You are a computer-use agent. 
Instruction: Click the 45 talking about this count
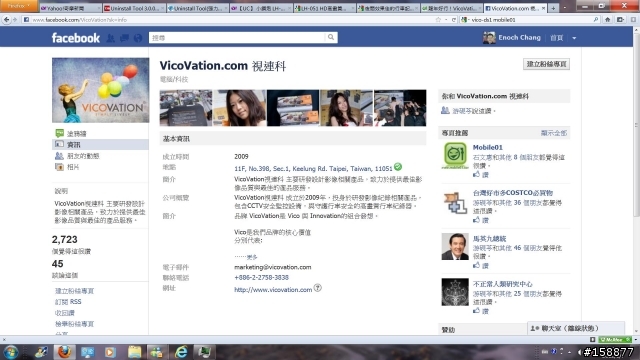[x=58, y=264]
